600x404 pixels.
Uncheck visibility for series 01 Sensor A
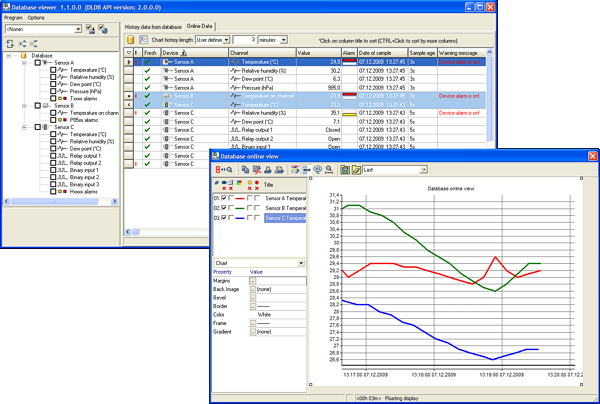click(x=224, y=198)
